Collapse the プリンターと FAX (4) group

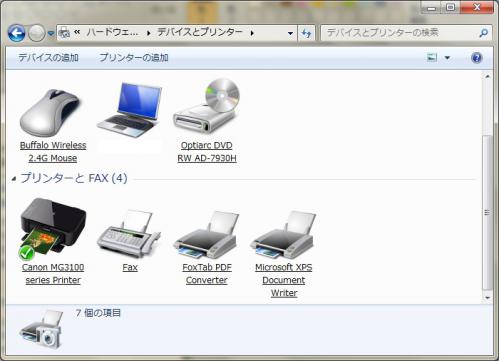pyautogui.click(x=14, y=179)
